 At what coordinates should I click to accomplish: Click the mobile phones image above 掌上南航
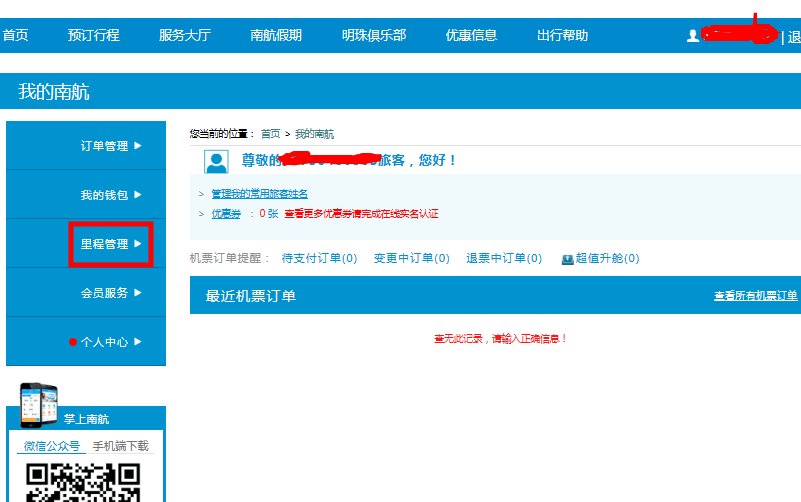click(x=39, y=405)
